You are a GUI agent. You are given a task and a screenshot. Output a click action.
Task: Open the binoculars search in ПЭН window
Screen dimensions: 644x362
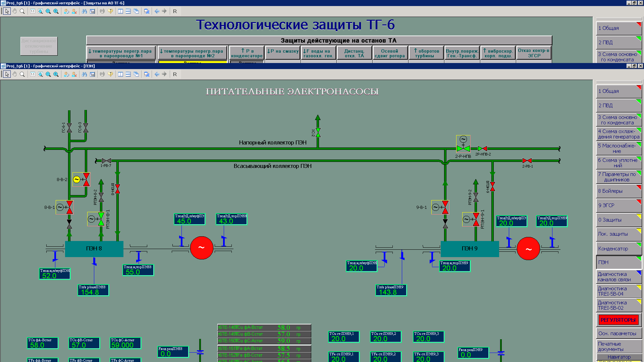[x=84, y=74]
